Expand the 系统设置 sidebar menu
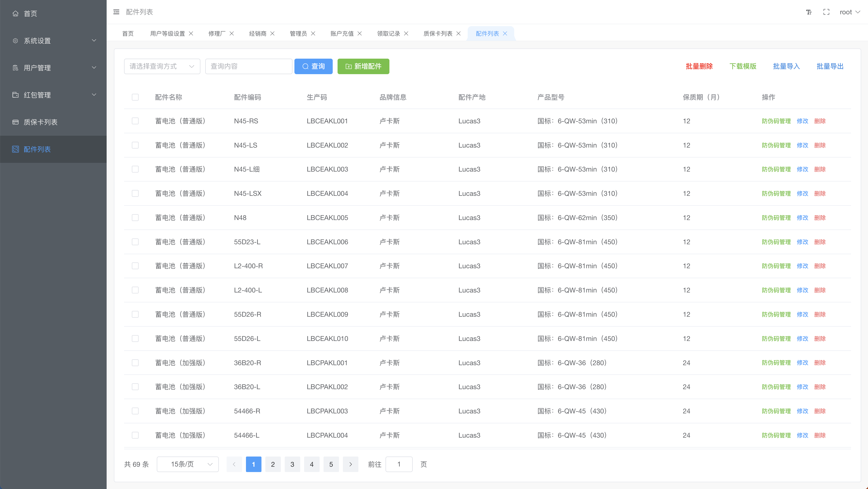The height and width of the screenshot is (489, 868). (53, 41)
